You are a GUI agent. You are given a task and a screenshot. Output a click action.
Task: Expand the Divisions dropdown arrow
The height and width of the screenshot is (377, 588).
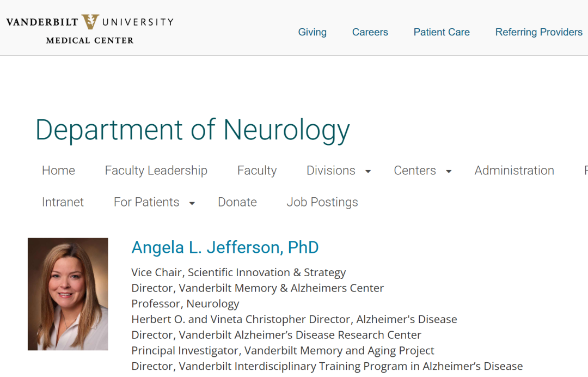[x=368, y=172]
